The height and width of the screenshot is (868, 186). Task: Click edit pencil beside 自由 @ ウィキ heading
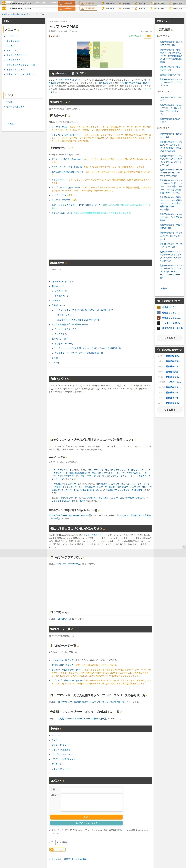tap(71, 379)
